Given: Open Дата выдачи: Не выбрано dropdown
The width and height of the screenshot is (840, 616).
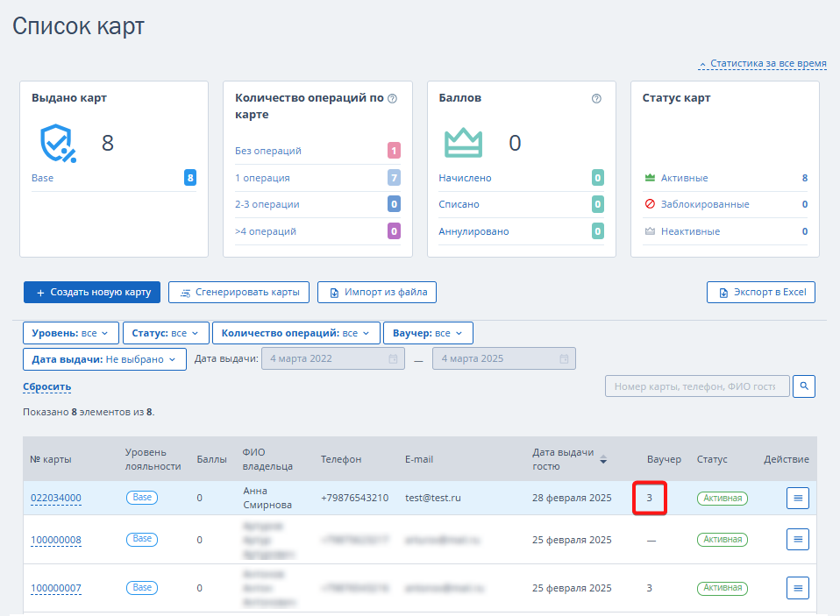Looking at the screenshot, I should (x=104, y=359).
